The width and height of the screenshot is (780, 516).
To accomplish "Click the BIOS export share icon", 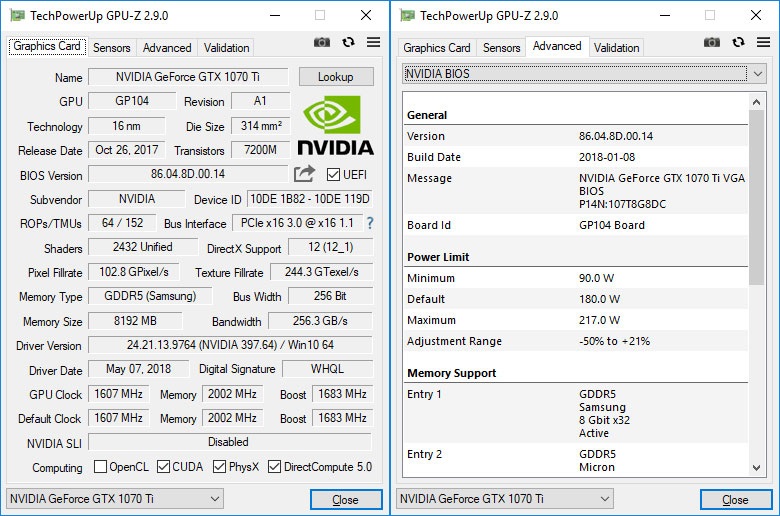I will point(304,174).
